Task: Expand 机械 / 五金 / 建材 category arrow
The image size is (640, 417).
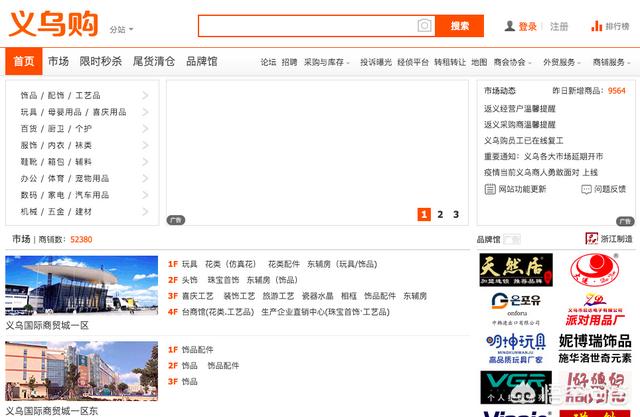Action: coord(145,211)
